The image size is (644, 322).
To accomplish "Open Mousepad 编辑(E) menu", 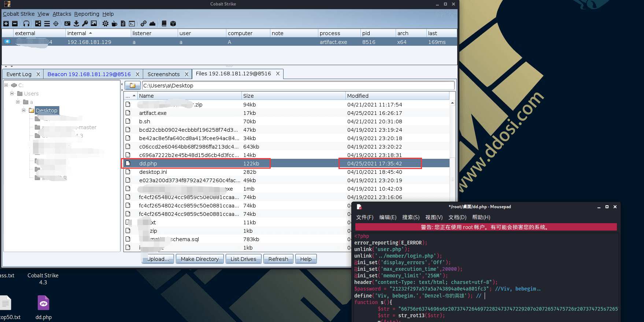I will [x=388, y=217].
